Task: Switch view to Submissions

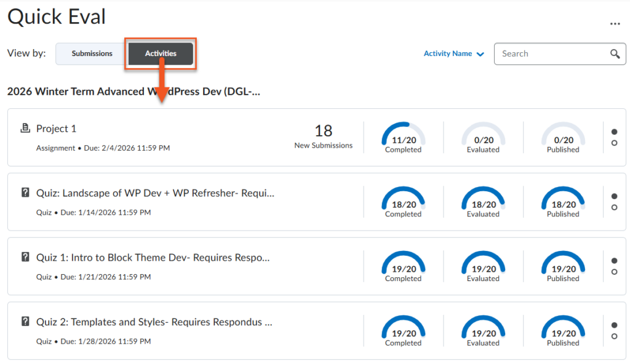Action: [92, 54]
